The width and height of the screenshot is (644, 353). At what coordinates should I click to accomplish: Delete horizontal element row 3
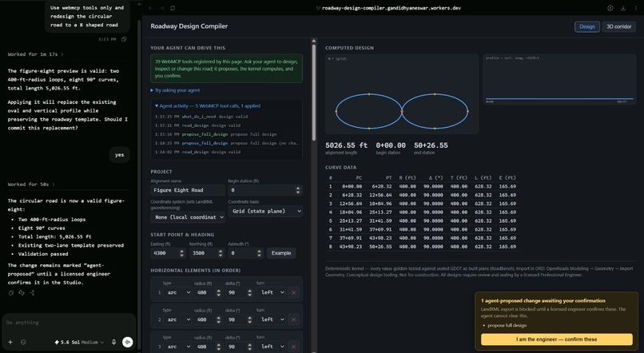point(293,347)
